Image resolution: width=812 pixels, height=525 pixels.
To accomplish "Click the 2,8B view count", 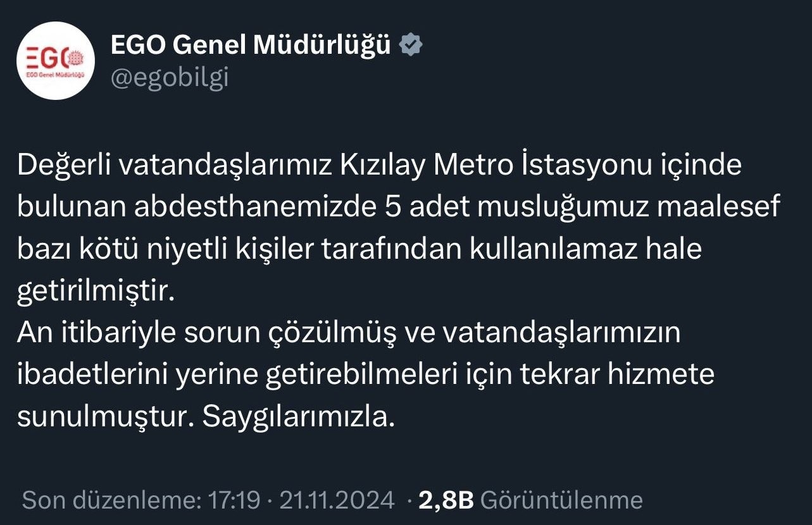I will (x=446, y=500).
